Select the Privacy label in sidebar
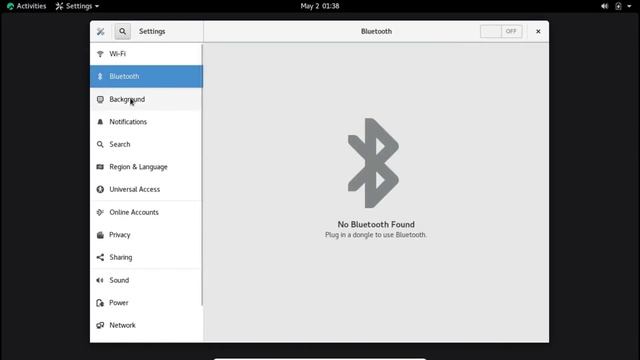The image size is (640, 360). pyautogui.click(x=120, y=235)
